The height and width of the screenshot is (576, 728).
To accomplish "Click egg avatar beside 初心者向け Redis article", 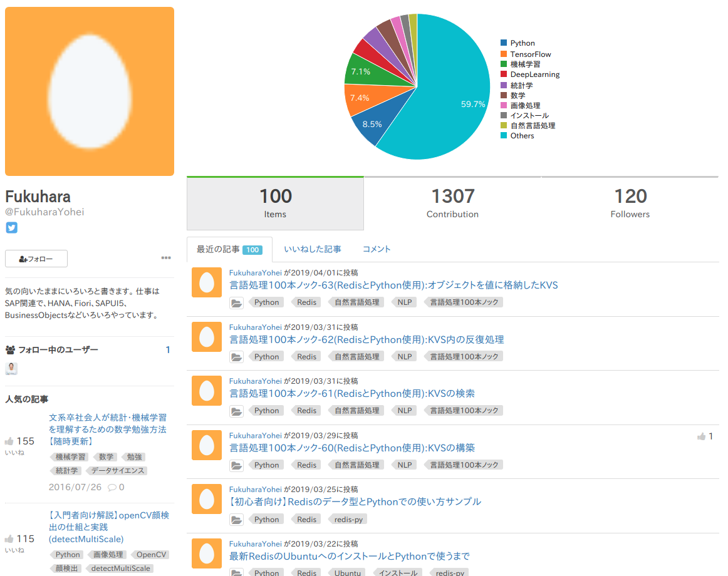I will click(x=207, y=499).
